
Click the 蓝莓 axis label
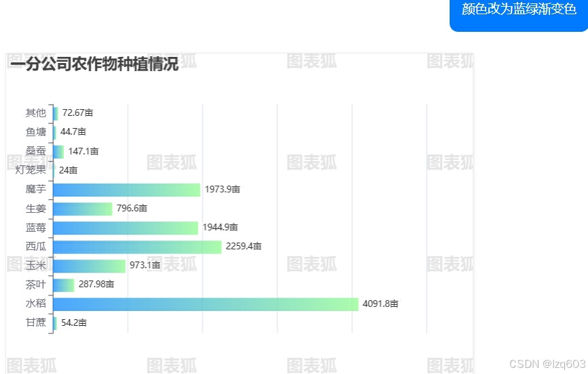[36, 228]
